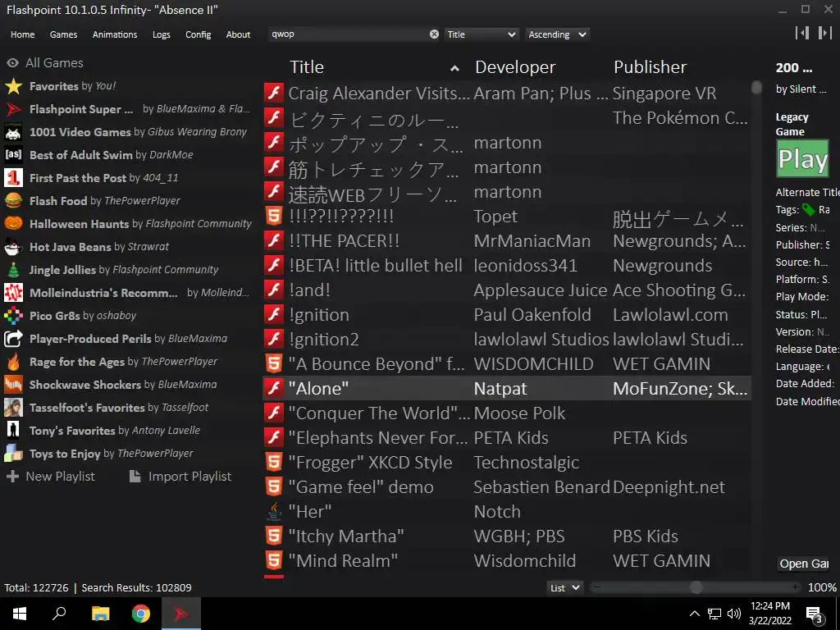
Task: Click the Java icon beside "Her"
Action: (274, 512)
